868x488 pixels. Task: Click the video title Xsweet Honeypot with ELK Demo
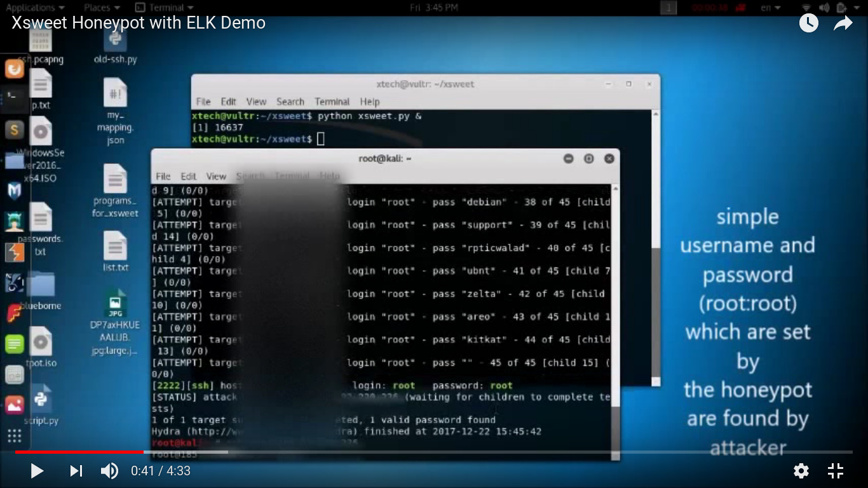(x=139, y=24)
